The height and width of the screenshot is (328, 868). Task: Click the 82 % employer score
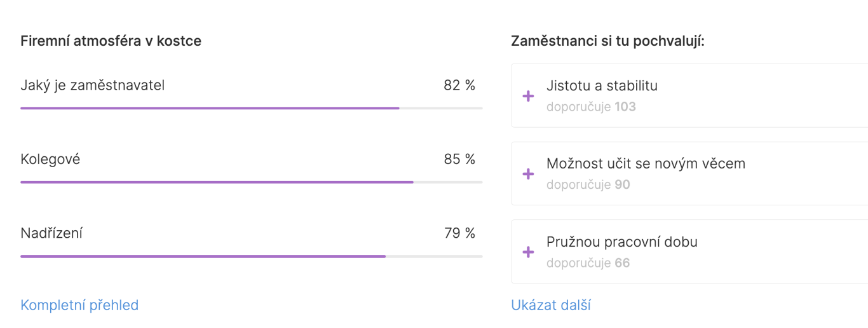click(459, 85)
